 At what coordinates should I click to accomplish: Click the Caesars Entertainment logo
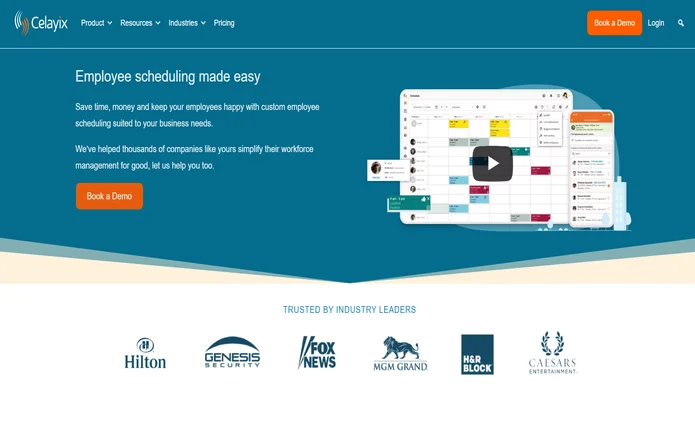pos(552,353)
